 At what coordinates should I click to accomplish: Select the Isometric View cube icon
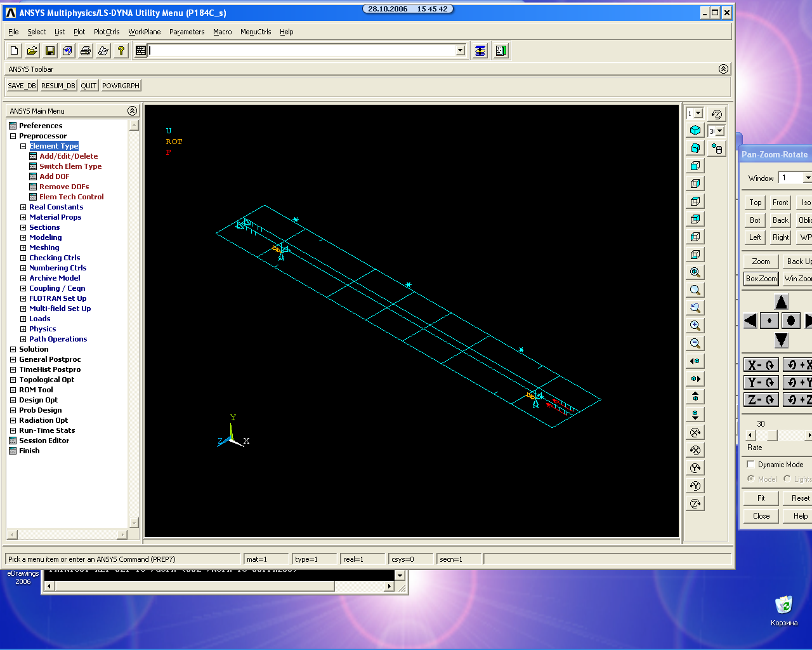pos(695,130)
